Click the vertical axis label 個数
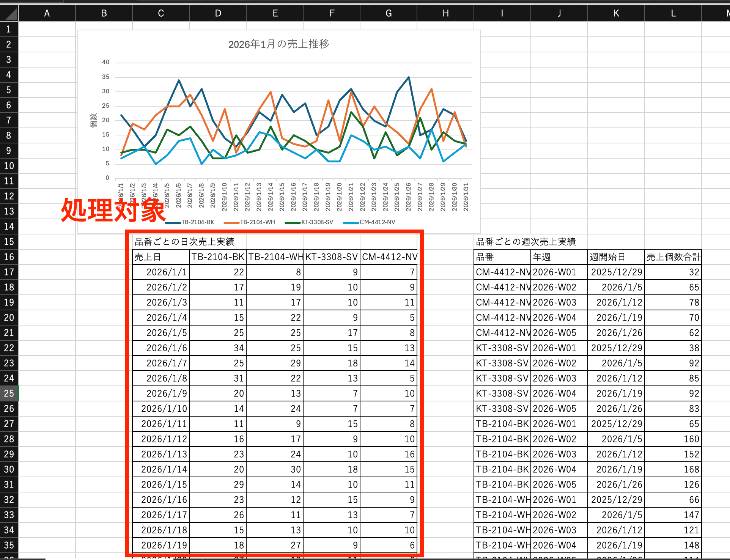Screen dimensions: 730x560 coord(94,120)
